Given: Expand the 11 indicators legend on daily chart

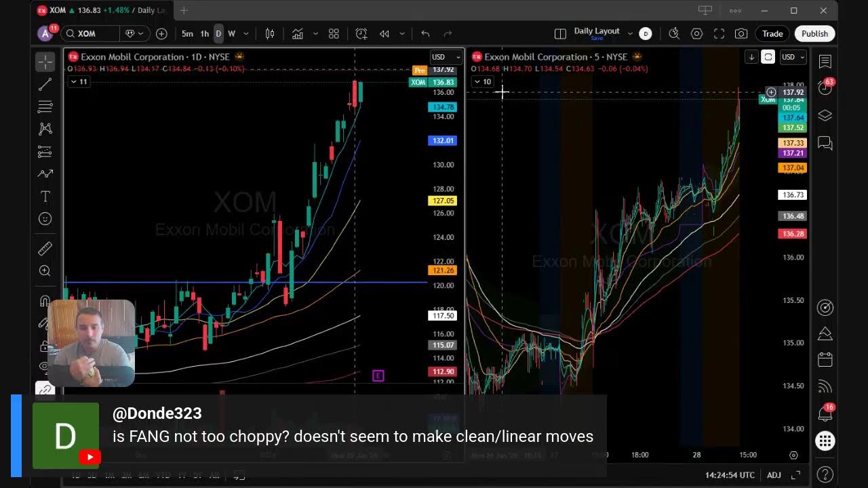Looking at the screenshot, I should (79, 81).
